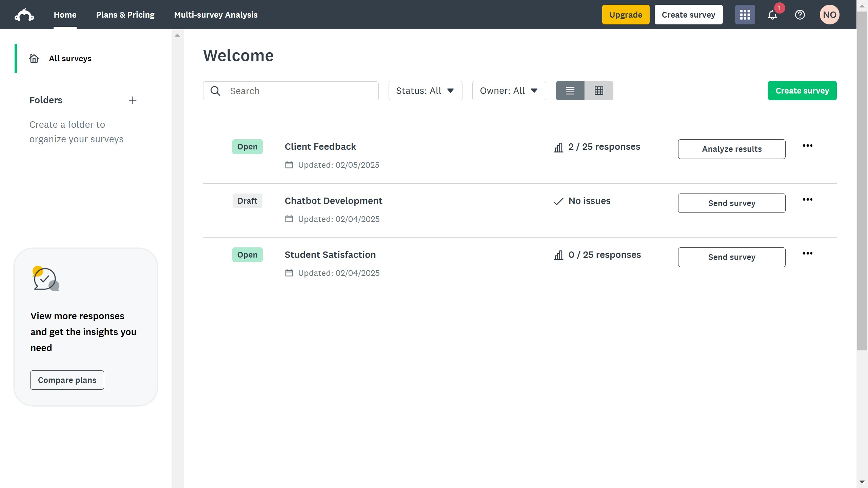Click the Draft badge on Chatbot Development
Viewport: 868px width, 488px height.
[x=248, y=201]
